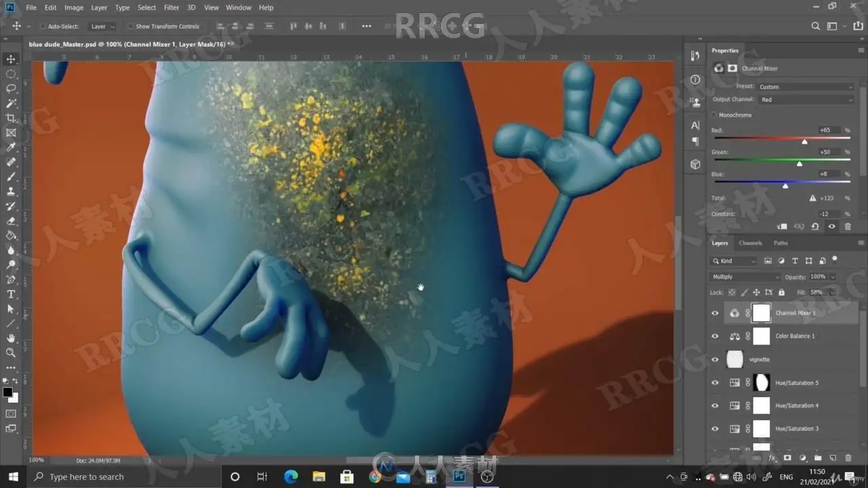Select the Clone Stamp tool

[11, 191]
